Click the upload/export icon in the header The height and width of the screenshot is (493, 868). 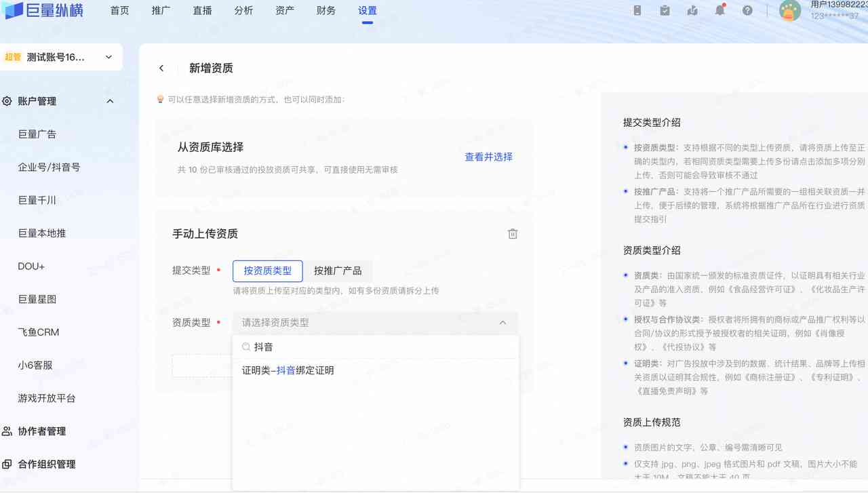point(692,10)
